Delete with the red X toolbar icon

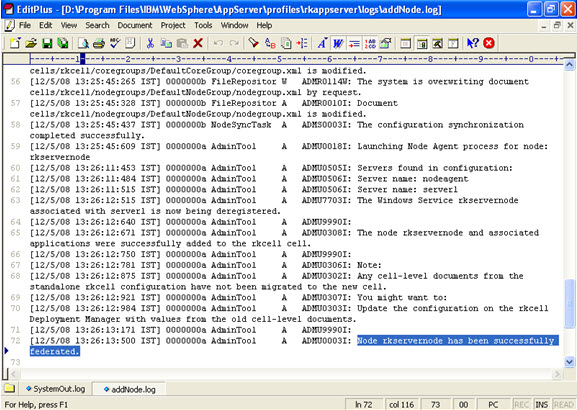pos(198,43)
